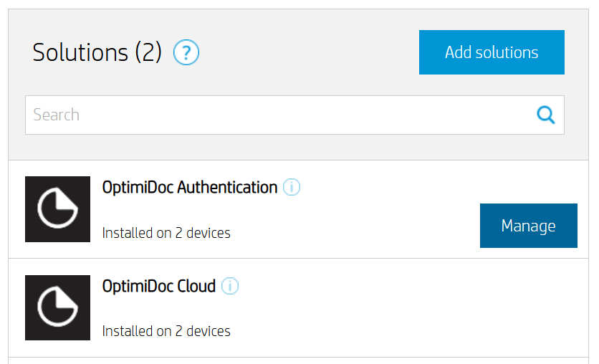Click the word 'Authentication' in first solution name

point(227,188)
